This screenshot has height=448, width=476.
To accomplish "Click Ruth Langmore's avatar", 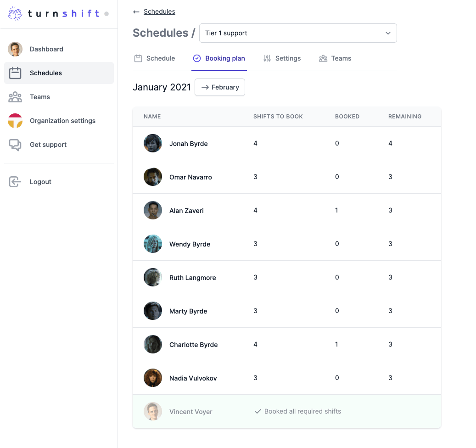I will [x=153, y=277].
